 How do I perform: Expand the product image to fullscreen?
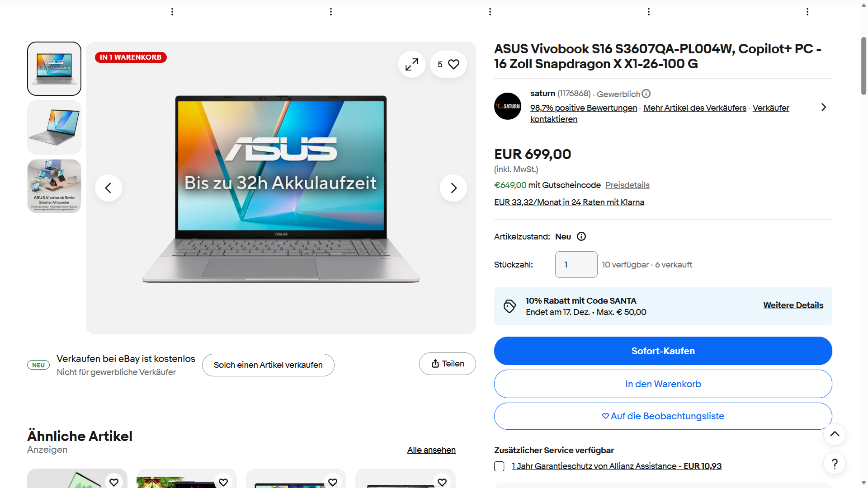(x=411, y=64)
